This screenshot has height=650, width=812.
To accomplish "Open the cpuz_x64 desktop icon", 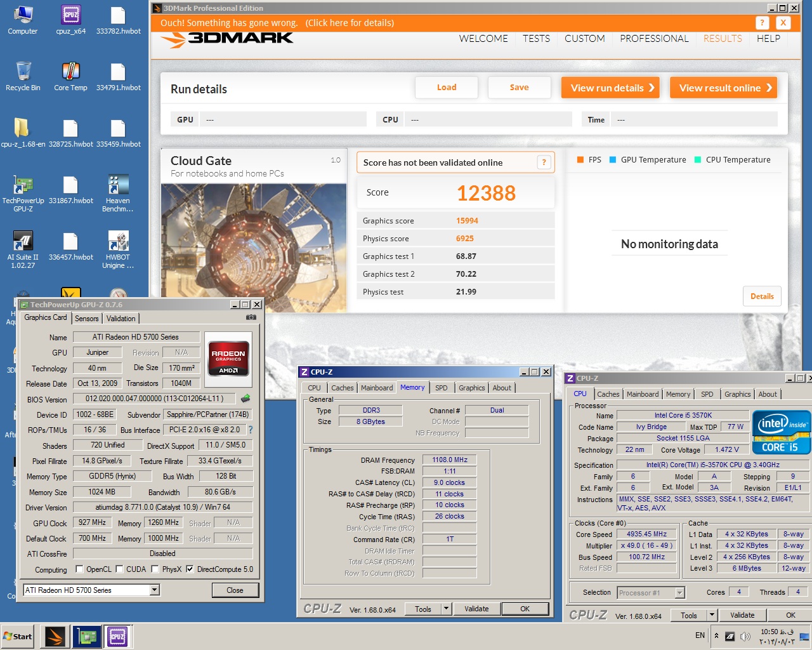I will 70,20.
